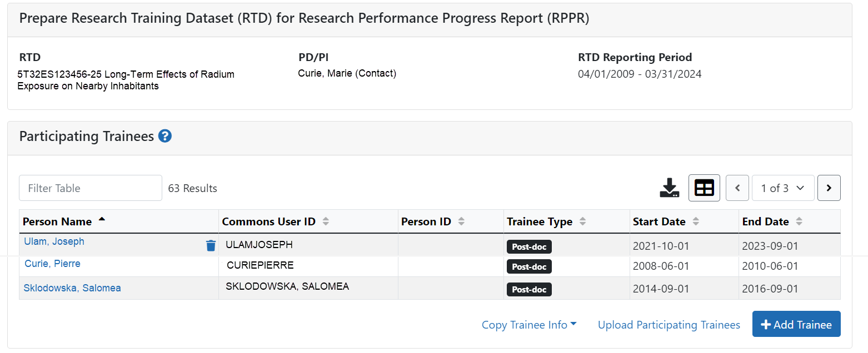Open the table column view icon
The image size is (868, 353).
[x=704, y=188]
